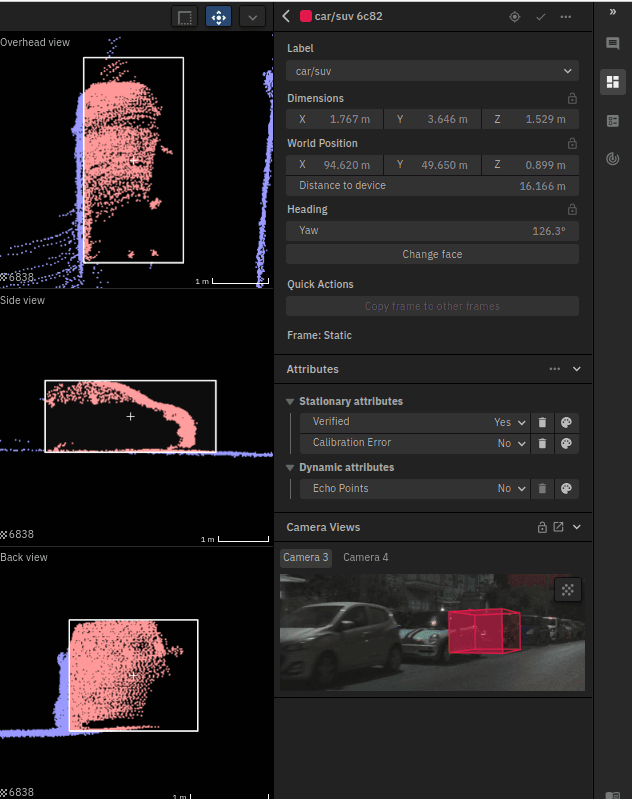This screenshot has height=799, width=632.
Task: Click the Frame: Static text
Action: tap(319, 335)
